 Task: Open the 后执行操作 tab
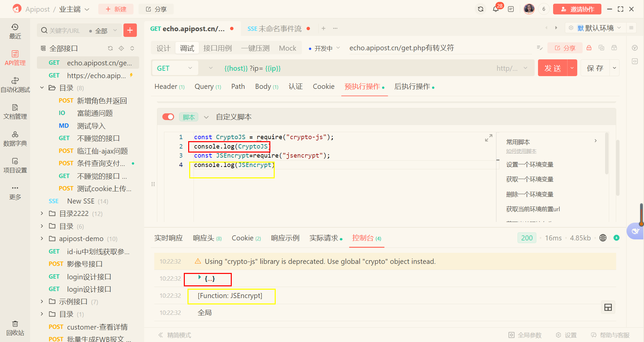point(414,87)
